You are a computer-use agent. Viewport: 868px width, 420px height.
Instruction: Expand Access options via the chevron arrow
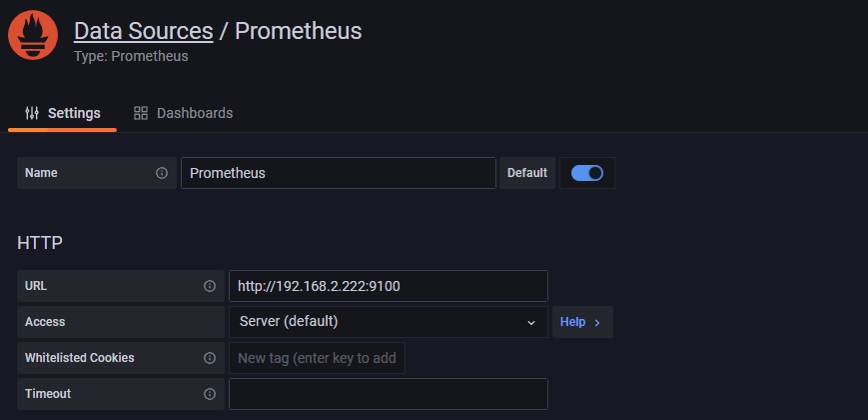pyautogui.click(x=531, y=322)
